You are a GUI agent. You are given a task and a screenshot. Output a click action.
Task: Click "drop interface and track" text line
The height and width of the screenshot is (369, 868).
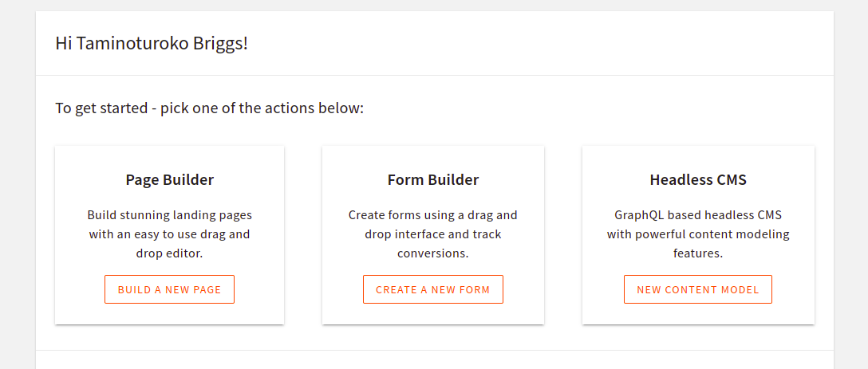pyautogui.click(x=432, y=234)
